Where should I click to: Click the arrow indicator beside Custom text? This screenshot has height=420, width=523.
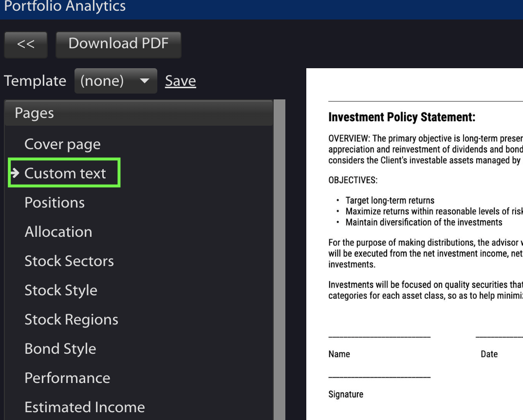pos(16,172)
